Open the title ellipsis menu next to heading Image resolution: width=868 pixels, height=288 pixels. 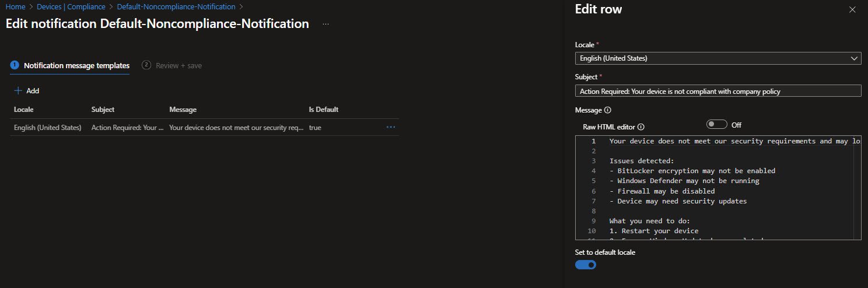pos(325,24)
